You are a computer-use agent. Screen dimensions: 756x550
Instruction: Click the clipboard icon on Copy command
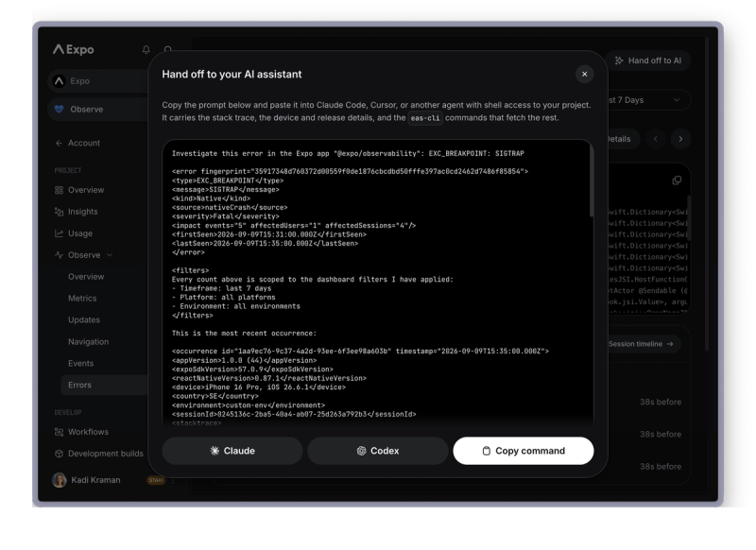(487, 451)
